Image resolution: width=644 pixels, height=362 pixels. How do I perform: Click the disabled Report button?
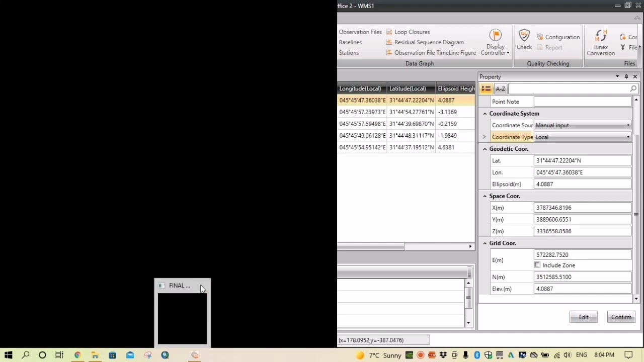(x=549, y=47)
